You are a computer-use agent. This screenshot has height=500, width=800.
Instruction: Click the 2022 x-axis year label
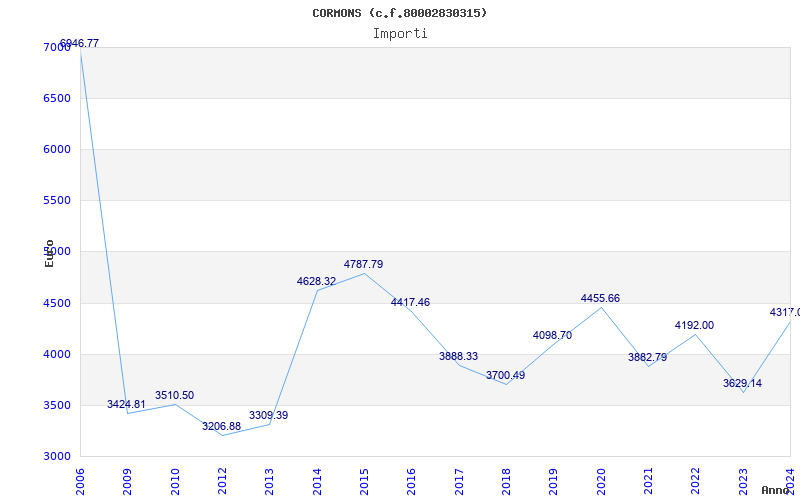click(x=695, y=482)
